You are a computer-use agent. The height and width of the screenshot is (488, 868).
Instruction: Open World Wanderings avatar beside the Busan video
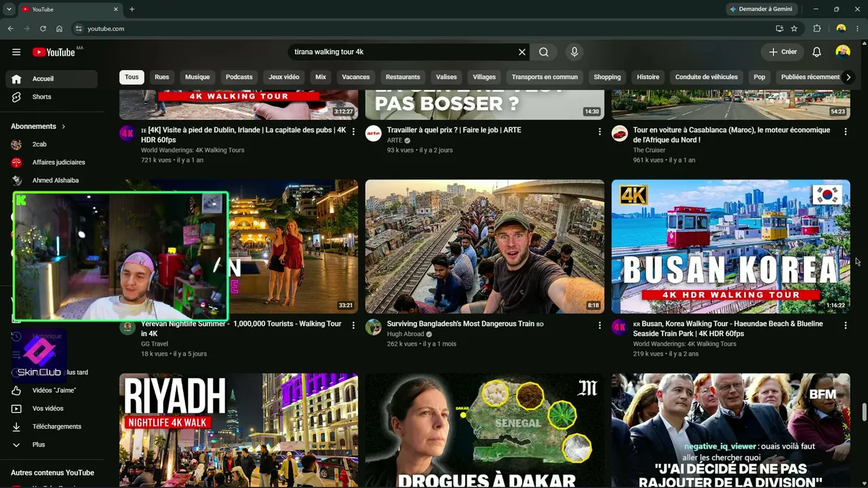(620, 327)
